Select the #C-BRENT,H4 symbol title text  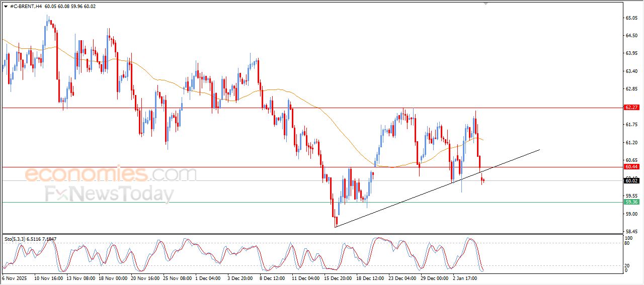[x=26, y=7]
